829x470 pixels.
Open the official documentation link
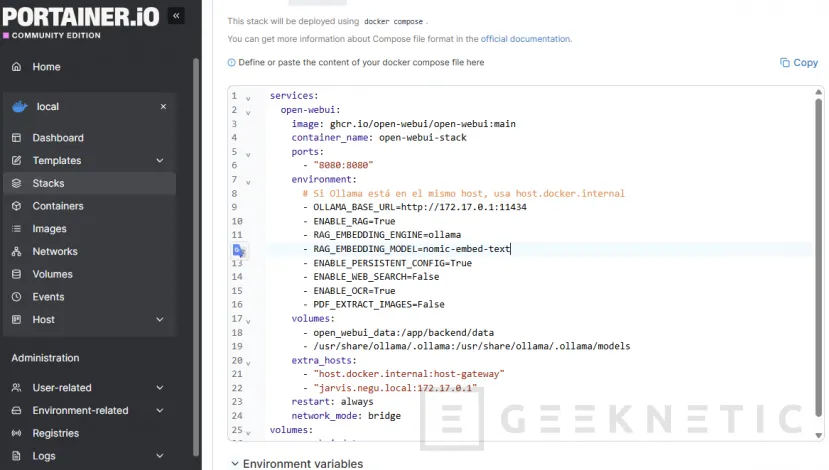coord(526,39)
